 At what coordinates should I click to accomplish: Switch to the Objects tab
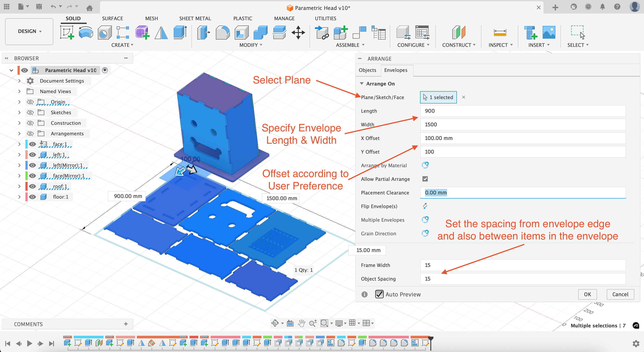pyautogui.click(x=367, y=70)
